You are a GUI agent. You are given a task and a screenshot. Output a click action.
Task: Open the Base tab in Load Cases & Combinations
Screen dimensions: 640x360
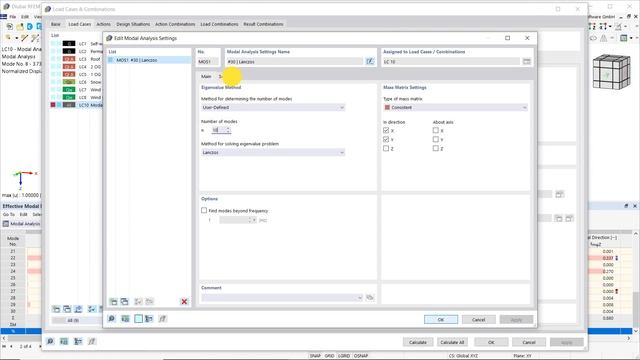pyautogui.click(x=56, y=24)
